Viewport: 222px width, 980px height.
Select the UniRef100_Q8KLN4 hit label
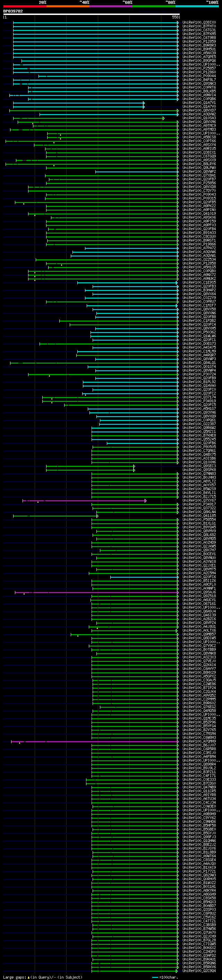(x=199, y=512)
